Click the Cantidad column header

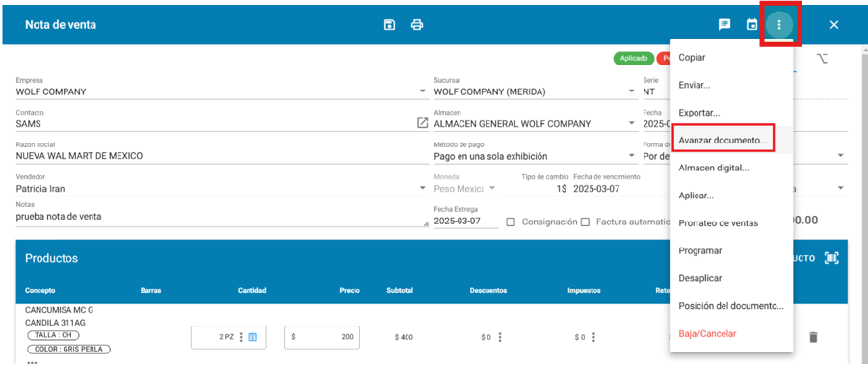point(251,290)
